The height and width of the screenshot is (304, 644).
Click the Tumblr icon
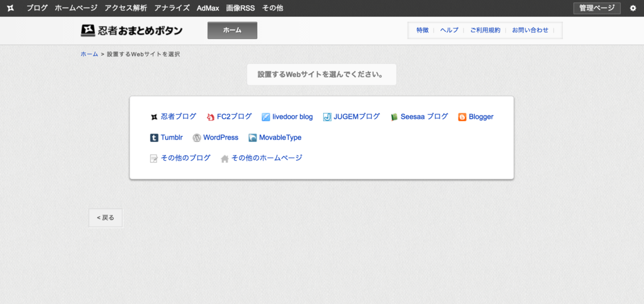pyautogui.click(x=154, y=138)
